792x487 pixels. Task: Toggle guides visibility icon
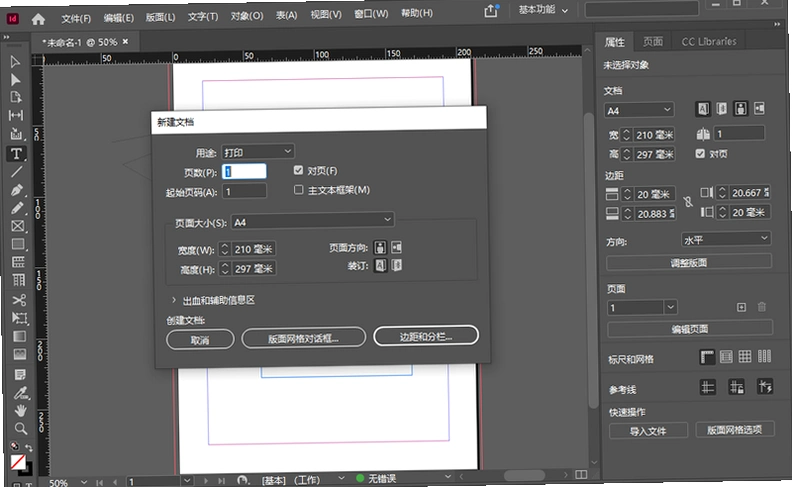pos(708,388)
